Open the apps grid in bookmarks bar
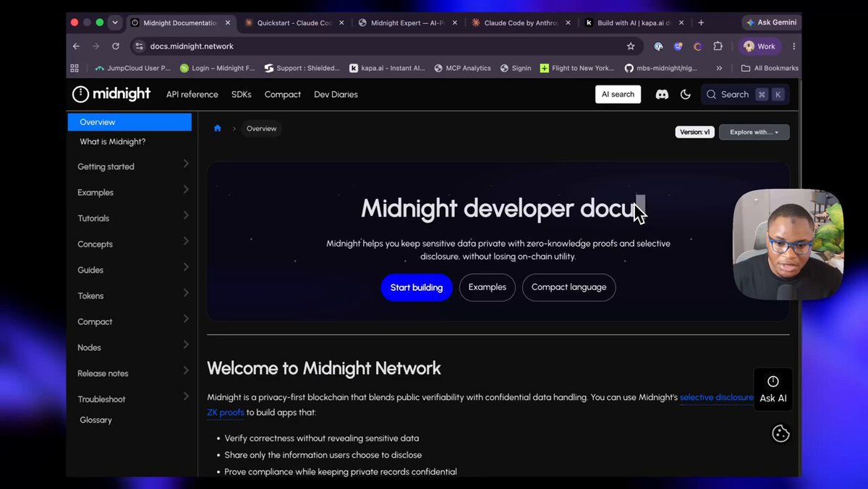868x489 pixels. [x=75, y=68]
